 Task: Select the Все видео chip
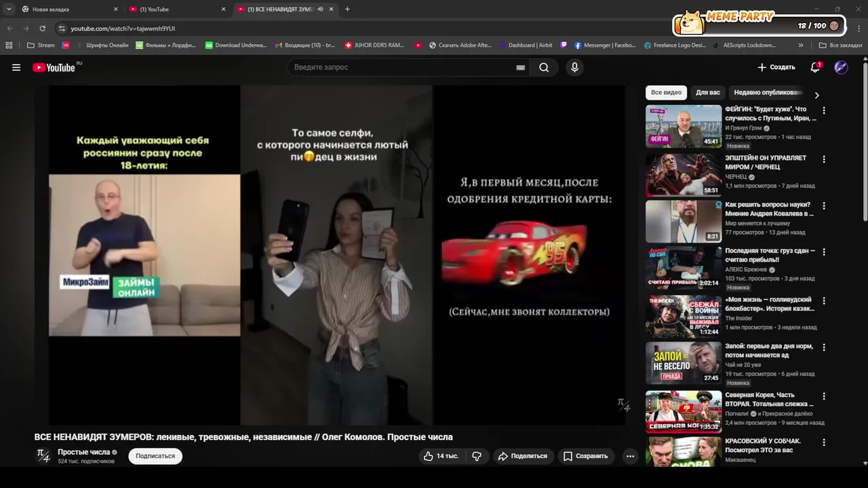click(666, 93)
